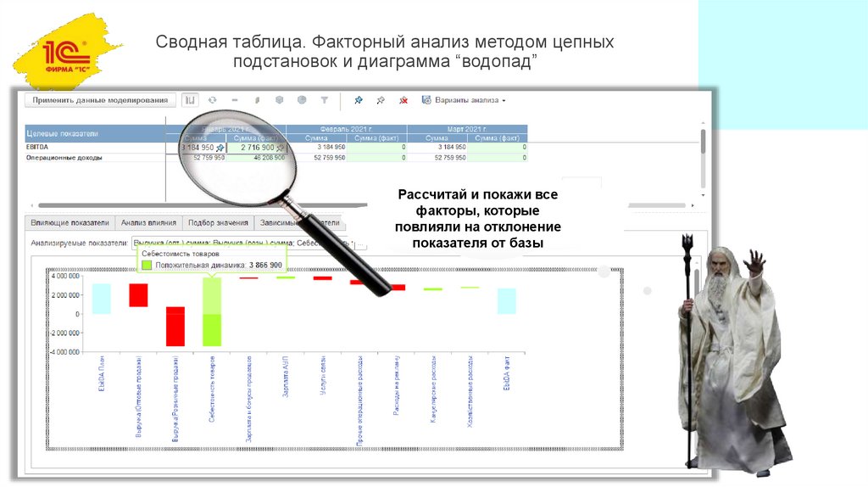Select the Операционные доходы row label
The height and width of the screenshot is (487, 868).
point(64,158)
